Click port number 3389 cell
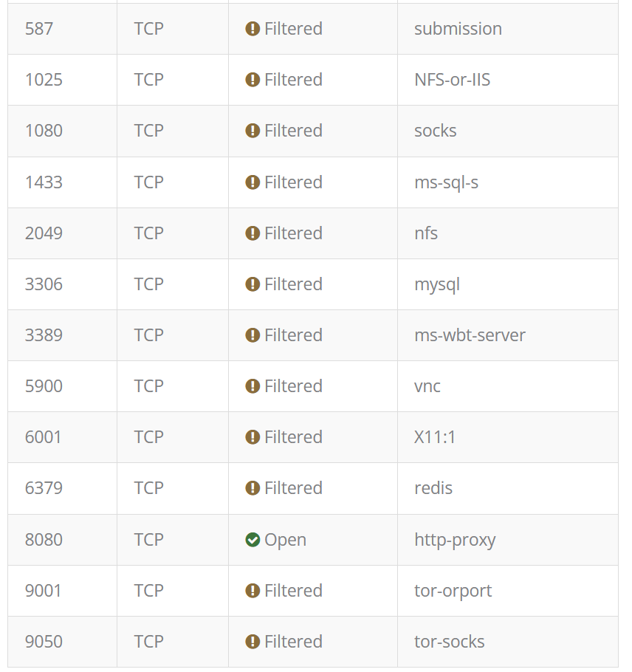The image size is (632, 672). [44, 335]
